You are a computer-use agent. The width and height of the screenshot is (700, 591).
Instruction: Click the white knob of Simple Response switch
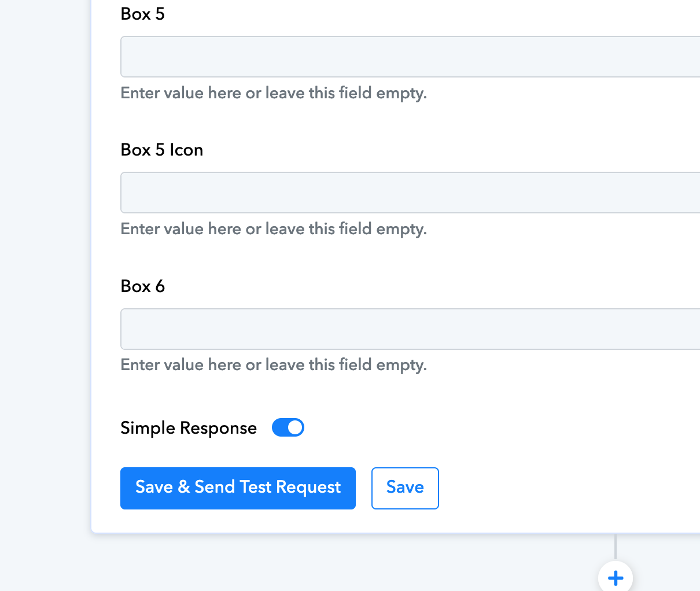point(295,427)
